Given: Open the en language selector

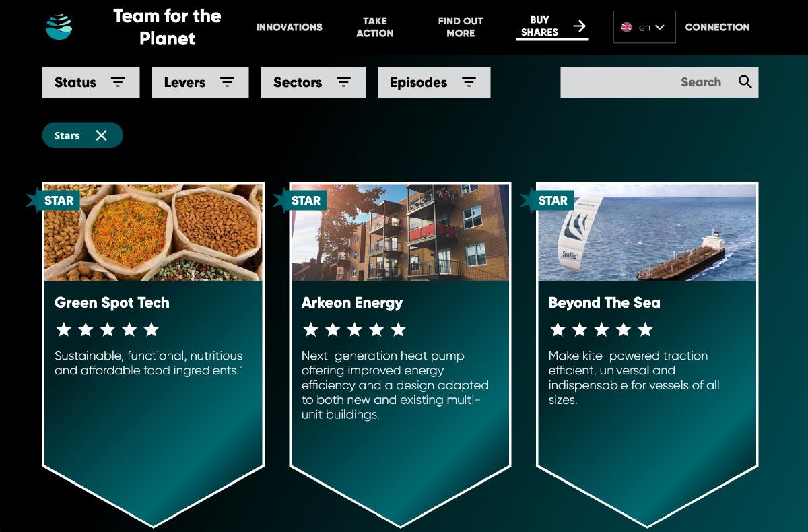Looking at the screenshot, I should coord(644,27).
